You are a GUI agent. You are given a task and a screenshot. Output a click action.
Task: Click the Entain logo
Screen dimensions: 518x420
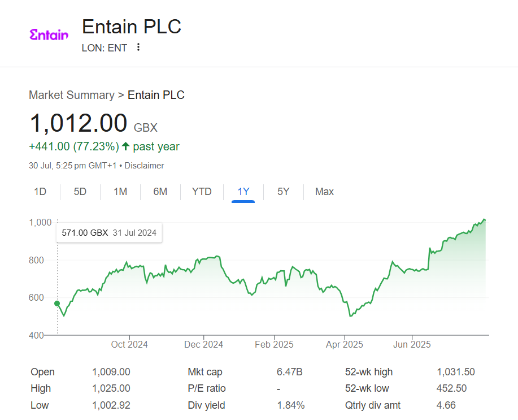pos(49,34)
